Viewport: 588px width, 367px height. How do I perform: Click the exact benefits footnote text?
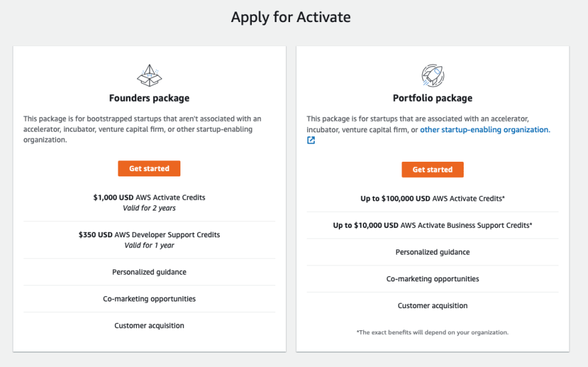point(433,332)
